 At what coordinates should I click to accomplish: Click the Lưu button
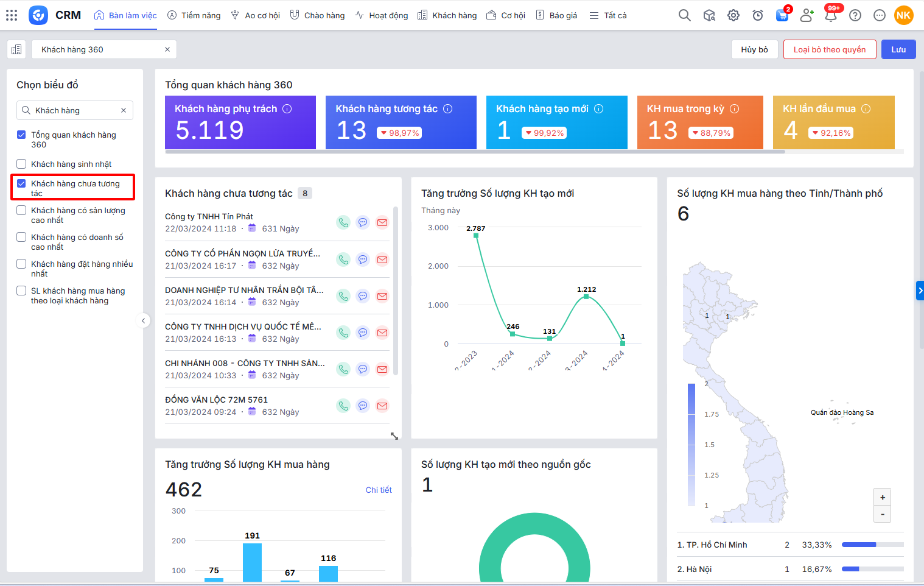(x=898, y=49)
